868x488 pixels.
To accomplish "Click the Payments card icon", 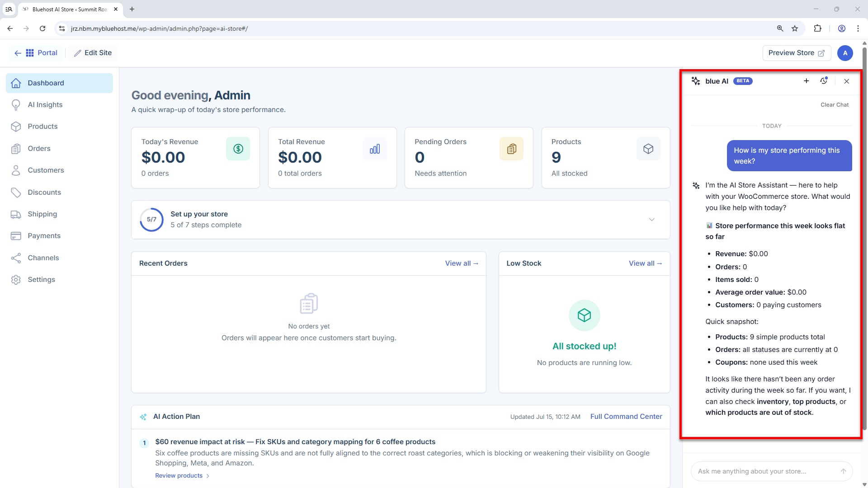I will click(x=16, y=236).
